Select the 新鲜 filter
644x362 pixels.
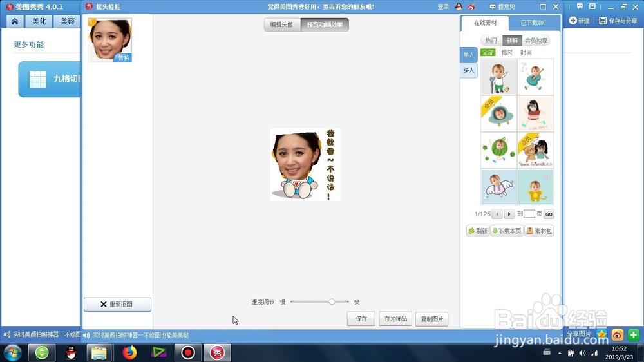[x=512, y=41]
